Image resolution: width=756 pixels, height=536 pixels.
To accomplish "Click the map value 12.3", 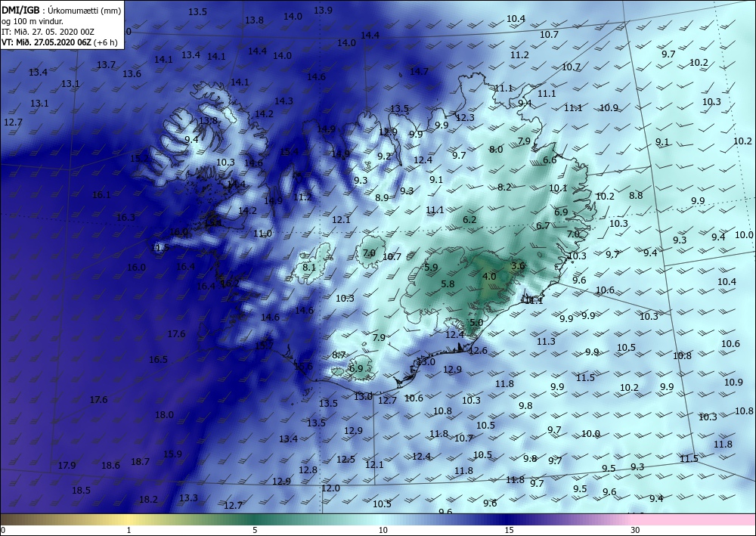I will 465,117.
